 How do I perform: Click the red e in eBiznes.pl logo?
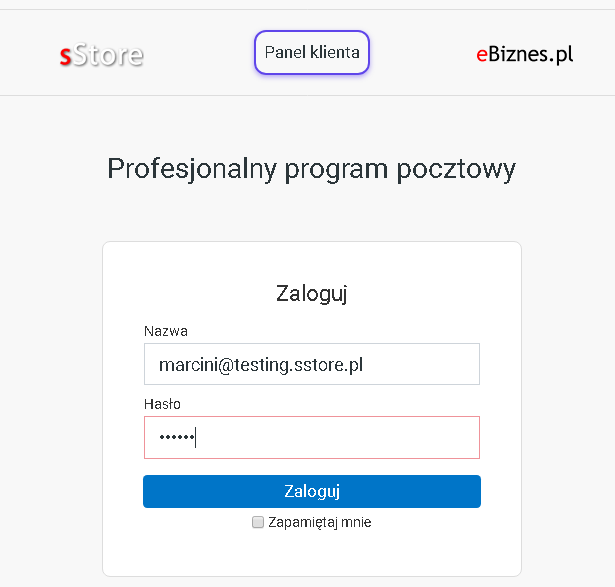482,55
